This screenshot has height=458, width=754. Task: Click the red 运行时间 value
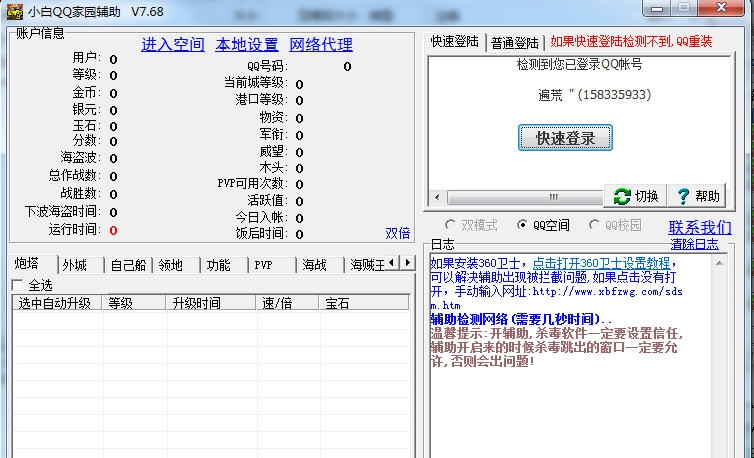113,230
